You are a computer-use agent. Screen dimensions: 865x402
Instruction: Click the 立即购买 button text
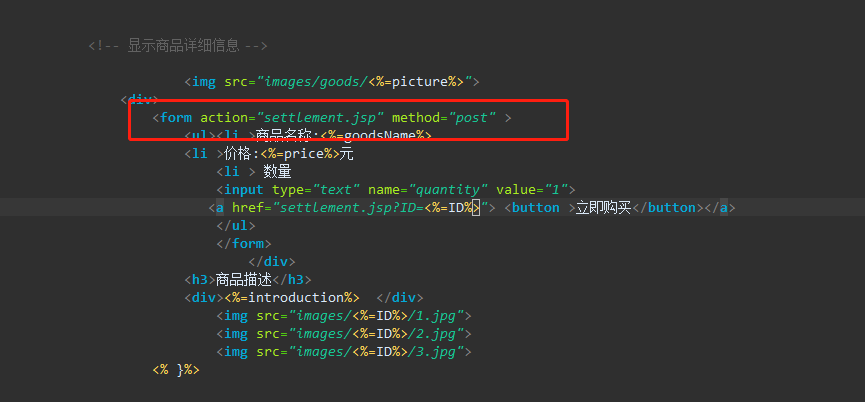pos(604,208)
